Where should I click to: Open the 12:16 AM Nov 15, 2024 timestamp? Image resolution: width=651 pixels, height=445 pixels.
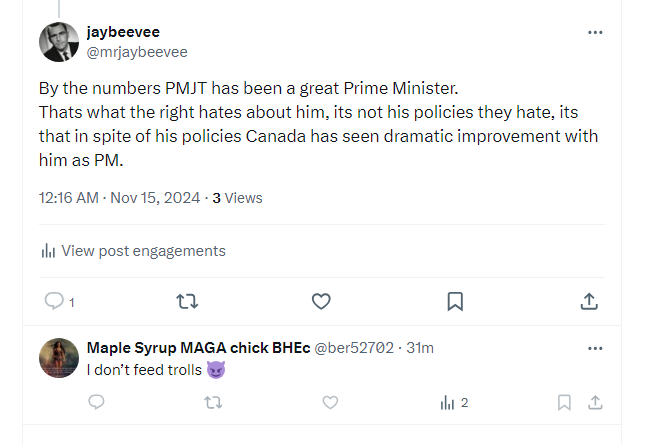coord(118,198)
